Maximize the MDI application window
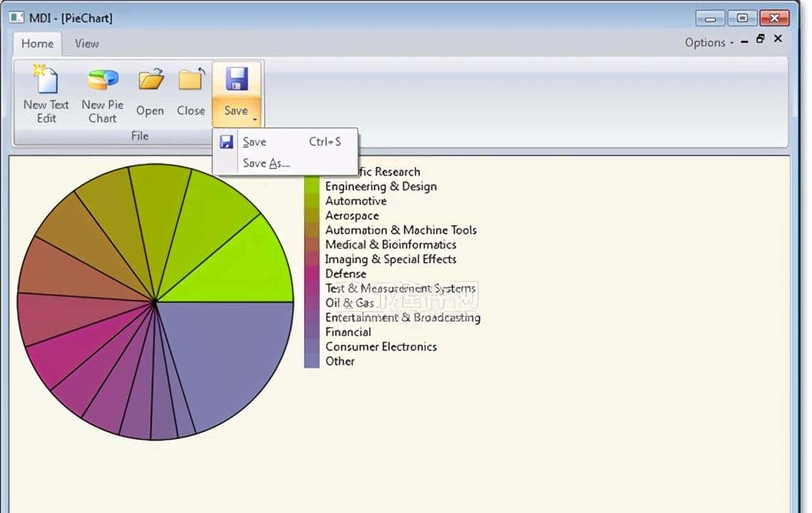The width and height of the screenshot is (812, 513). pyautogui.click(x=741, y=18)
